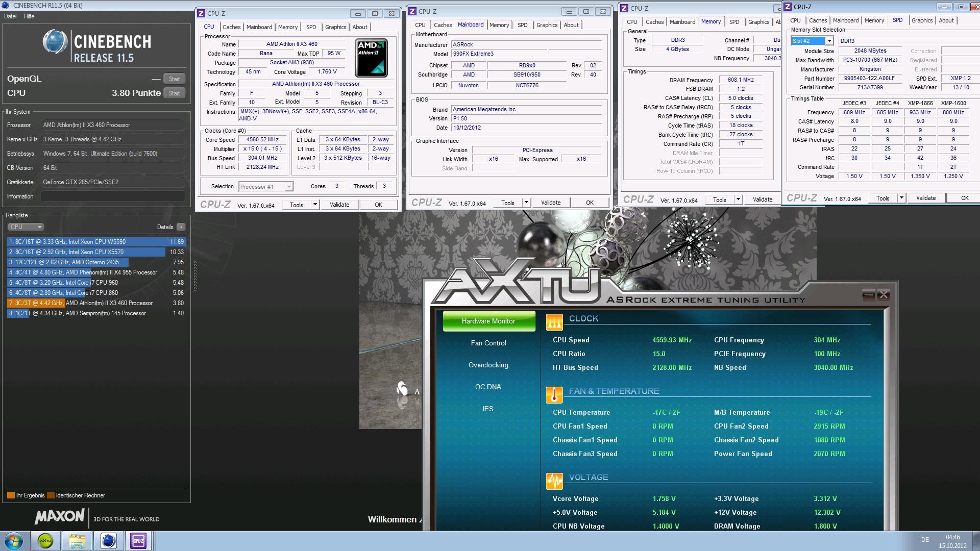Open Fan Control in AXTU

click(x=488, y=343)
